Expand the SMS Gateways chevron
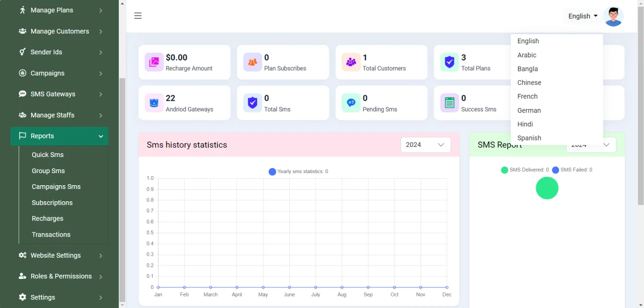This screenshot has height=308, width=644. tap(101, 95)
